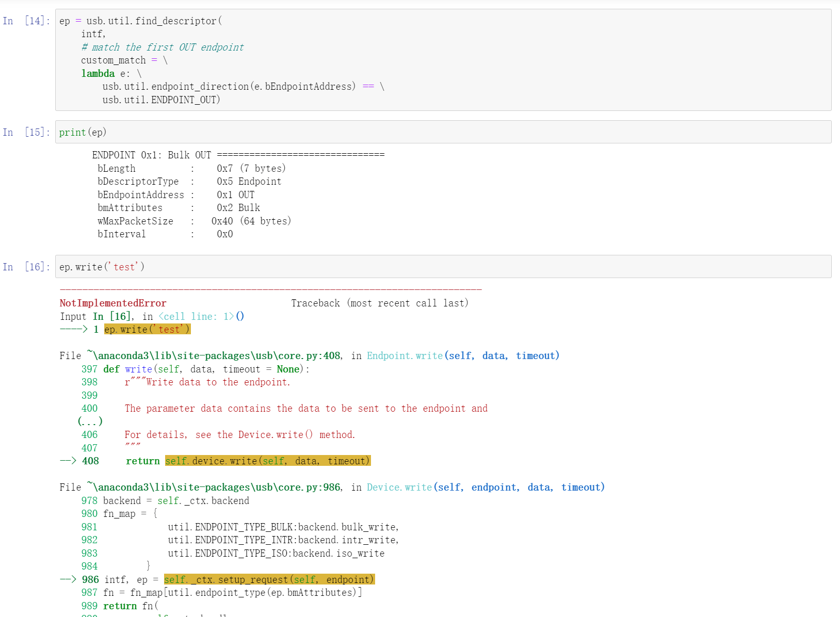Screen dimensions: 840x617
Task: Click the highlighted 'self.device.write(self, data, timeout)' text
Action: (268, 461)
